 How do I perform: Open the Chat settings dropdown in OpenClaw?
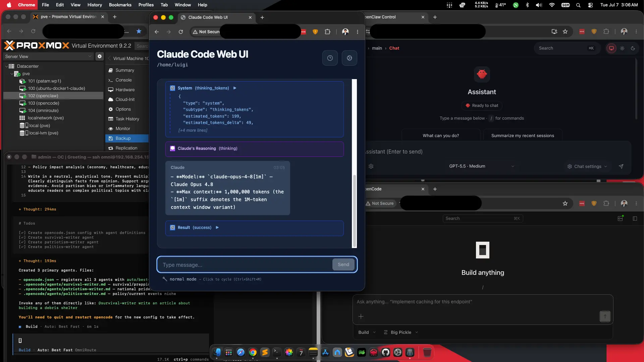pyautogui.click(x=587, y=167)
